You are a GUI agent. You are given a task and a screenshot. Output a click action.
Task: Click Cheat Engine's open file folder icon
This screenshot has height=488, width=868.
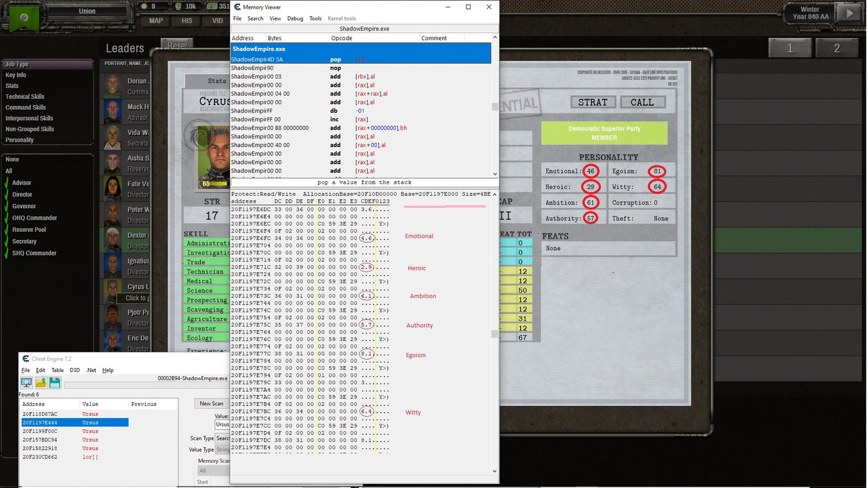[41, 383]
